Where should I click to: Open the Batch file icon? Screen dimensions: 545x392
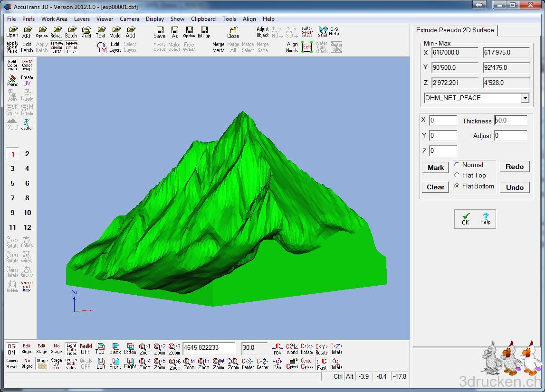click(71, 32)
